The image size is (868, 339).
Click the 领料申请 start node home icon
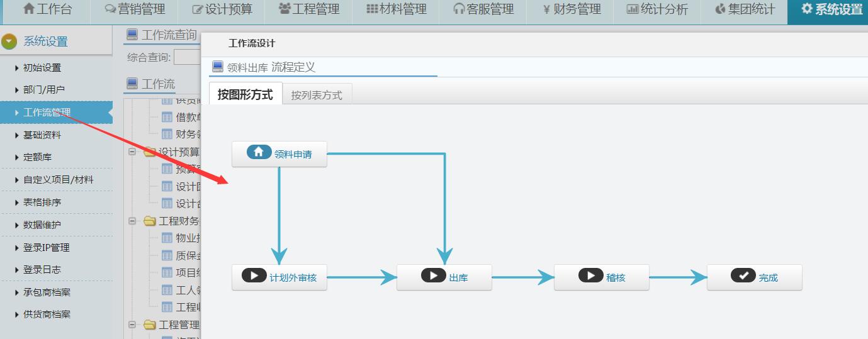coord(259,152)
